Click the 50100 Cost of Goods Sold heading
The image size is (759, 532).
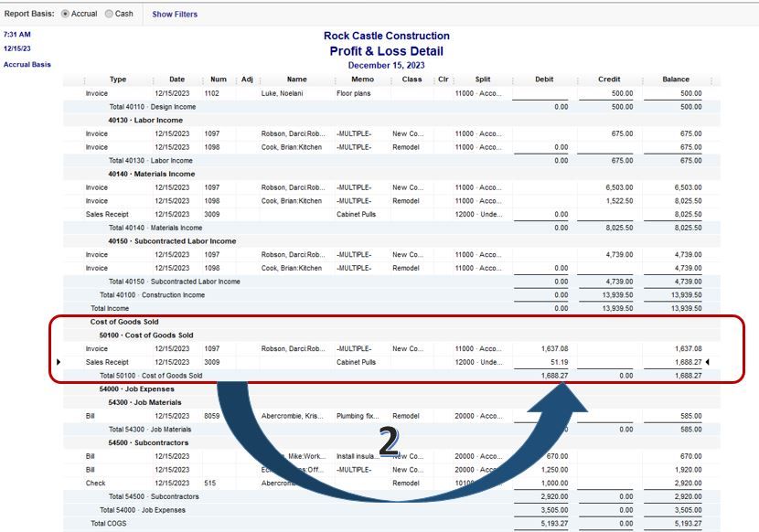(x=146, y=335)
